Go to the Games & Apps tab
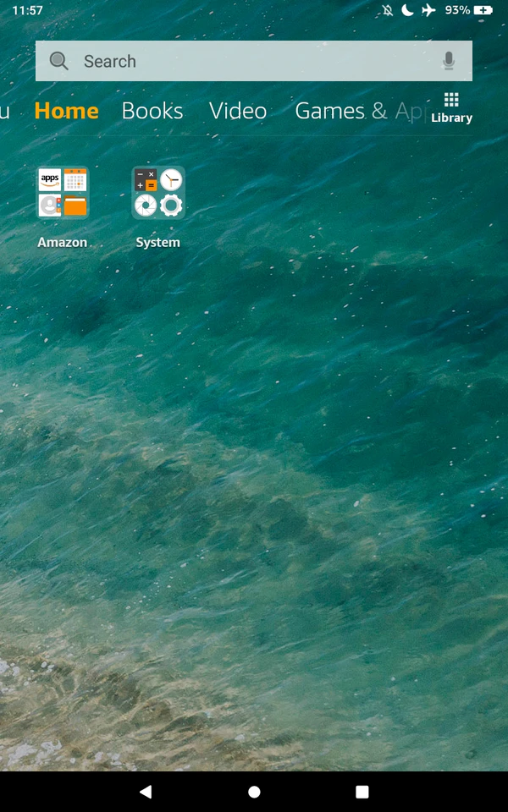This screenshot has height=812, width=508. pos(356,111)
